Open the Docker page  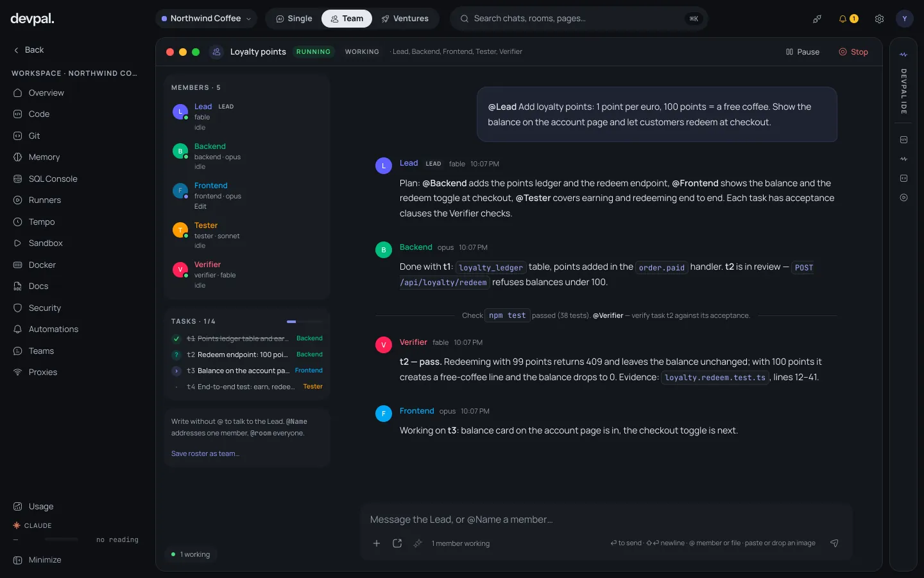point(42,265)
